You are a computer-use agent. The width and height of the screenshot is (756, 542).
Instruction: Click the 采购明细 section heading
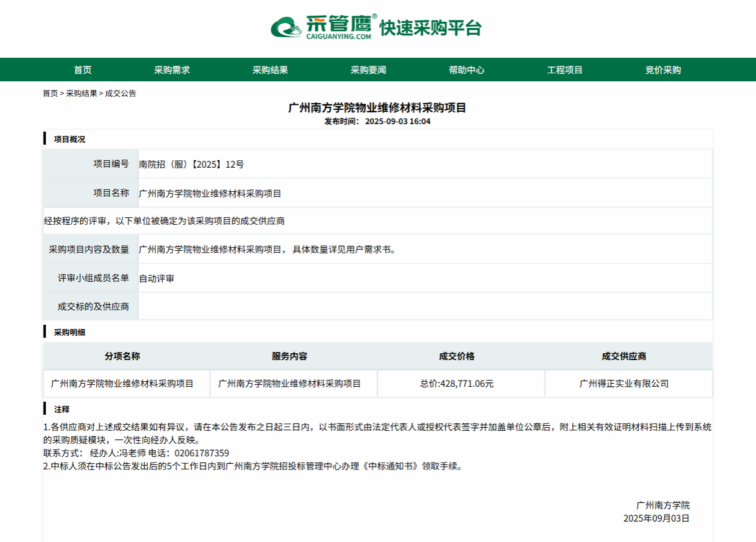click(x=70, y=333)
